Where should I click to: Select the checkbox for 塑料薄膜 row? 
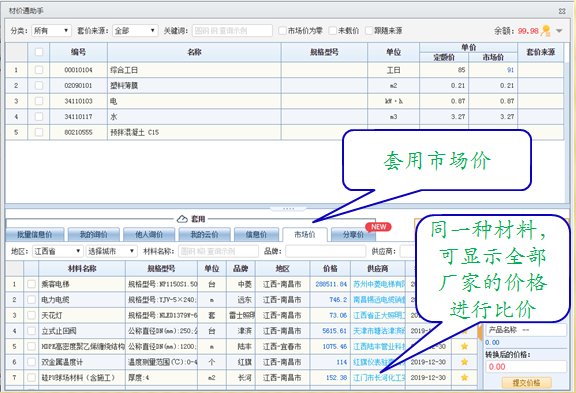[x=39, y=85]
